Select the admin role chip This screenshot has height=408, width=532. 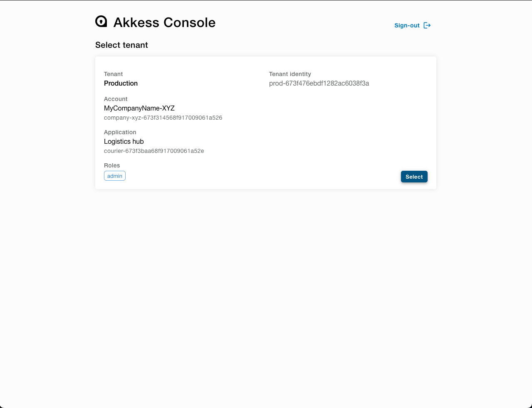(x=114, y=176)
